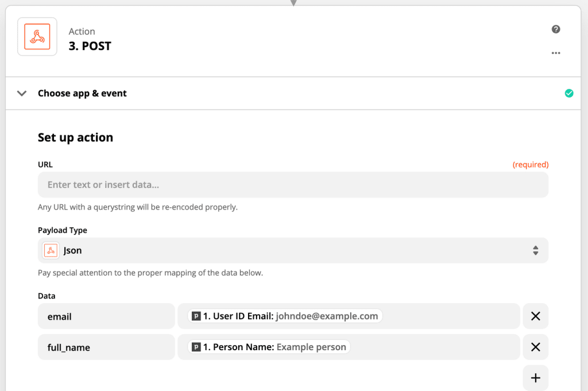The image size is (588, 391).
Task: Collapse the Choose app & event chevron
Action: click(x=22, y=94)
